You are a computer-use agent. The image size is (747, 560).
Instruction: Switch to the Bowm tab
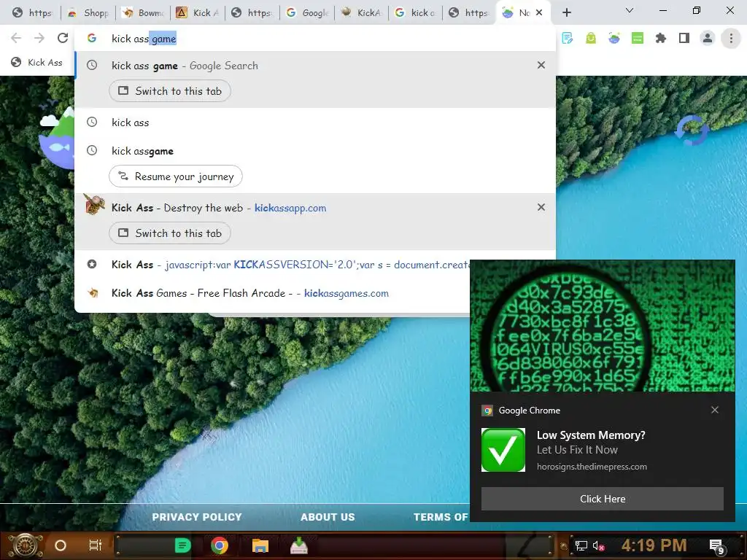(143, 13)
